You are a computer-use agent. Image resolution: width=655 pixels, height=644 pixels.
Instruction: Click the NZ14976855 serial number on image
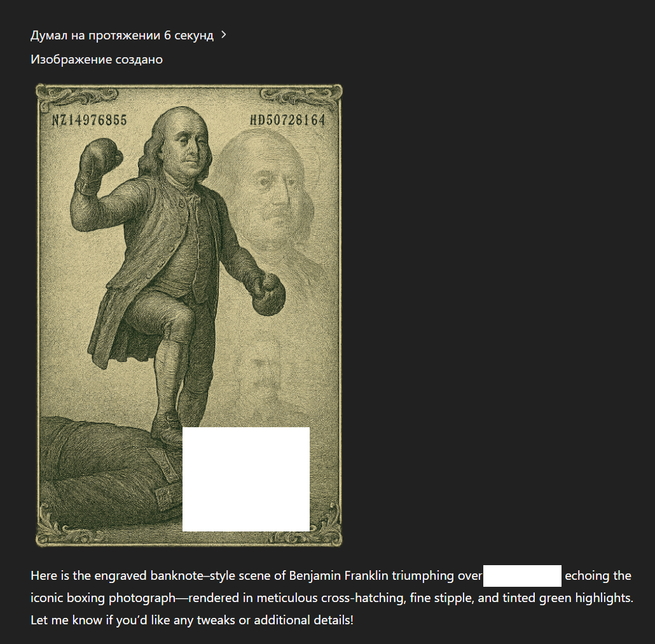[89, 120]
